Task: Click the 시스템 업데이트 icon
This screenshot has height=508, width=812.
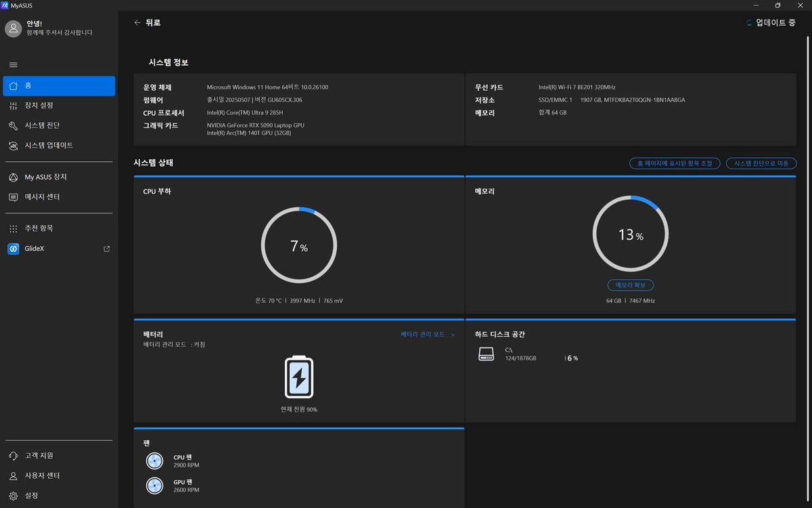Action: coord(13,146)
